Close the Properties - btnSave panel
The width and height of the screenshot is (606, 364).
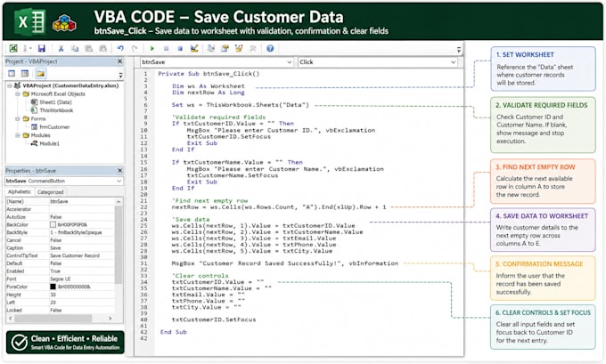[119, 171]
